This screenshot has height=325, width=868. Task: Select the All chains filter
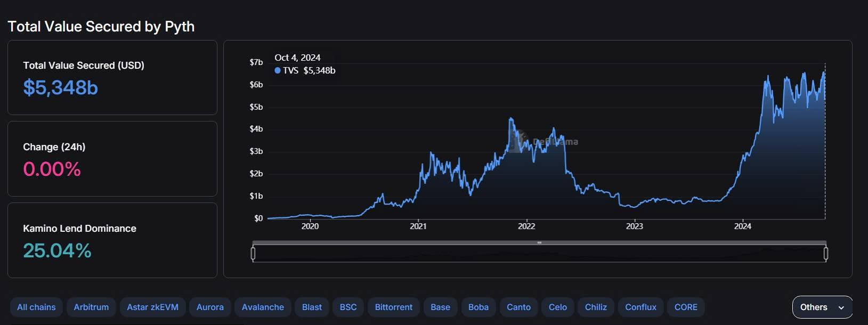(x=36, y=307)
